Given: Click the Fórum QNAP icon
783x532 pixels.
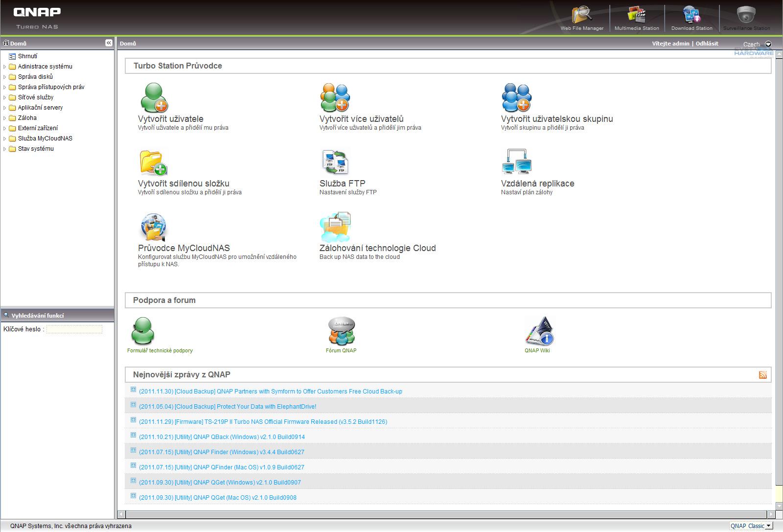Looking at the screenshot, I should tap(341, 331).
